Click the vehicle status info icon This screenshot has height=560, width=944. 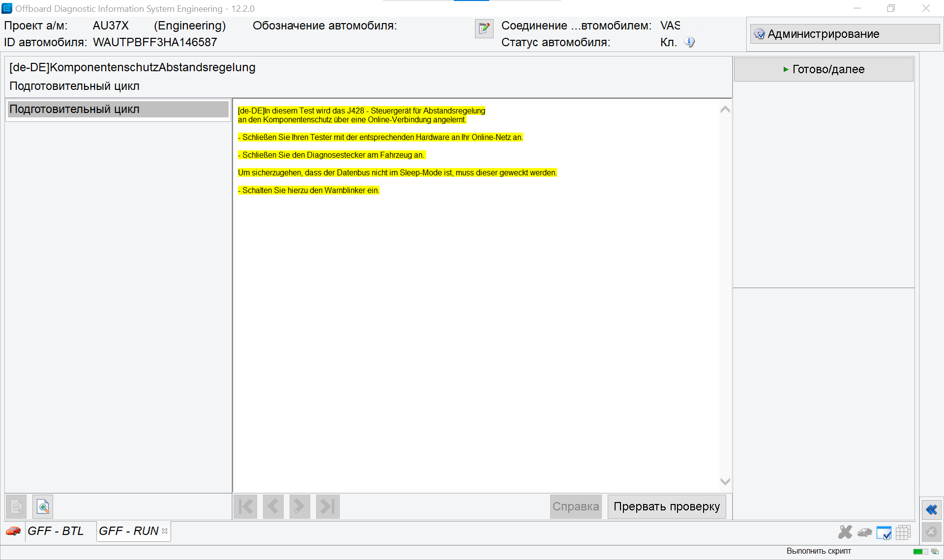coord(689,42)
